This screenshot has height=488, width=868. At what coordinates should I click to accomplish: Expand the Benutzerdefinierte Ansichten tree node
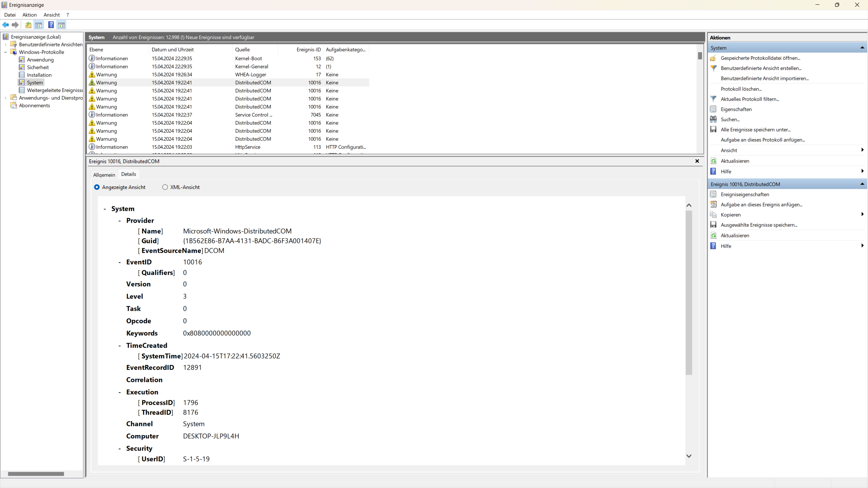[x=5, y=44]
